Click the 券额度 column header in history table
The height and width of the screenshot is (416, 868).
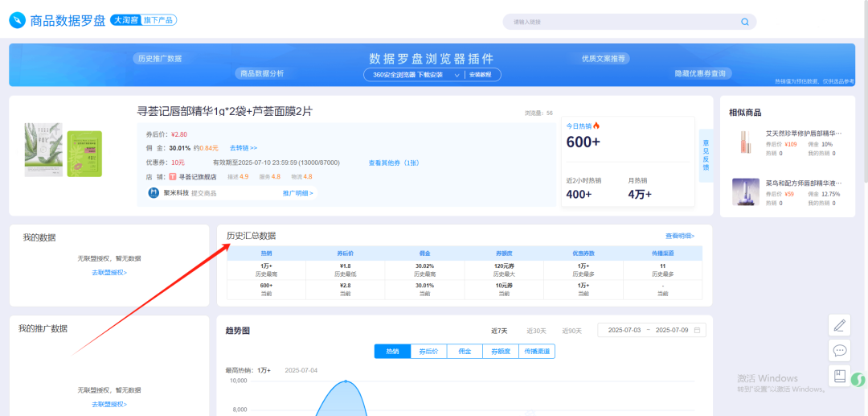click(x=504, y=253)
